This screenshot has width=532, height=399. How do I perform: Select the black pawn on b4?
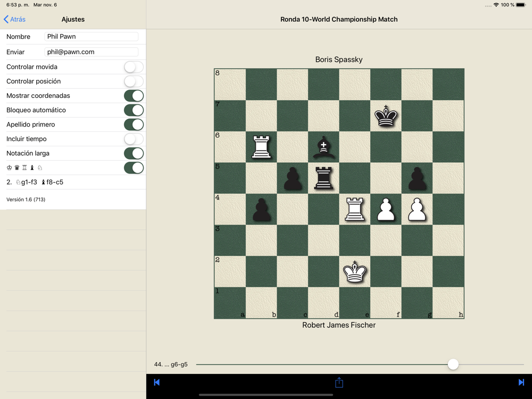(261, 210)
